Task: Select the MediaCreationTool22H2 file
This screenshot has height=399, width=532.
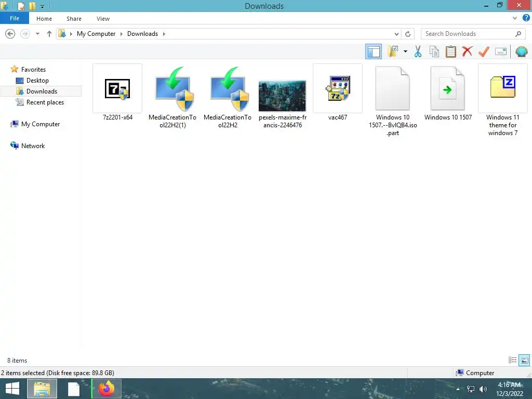Action: point(228,97)
